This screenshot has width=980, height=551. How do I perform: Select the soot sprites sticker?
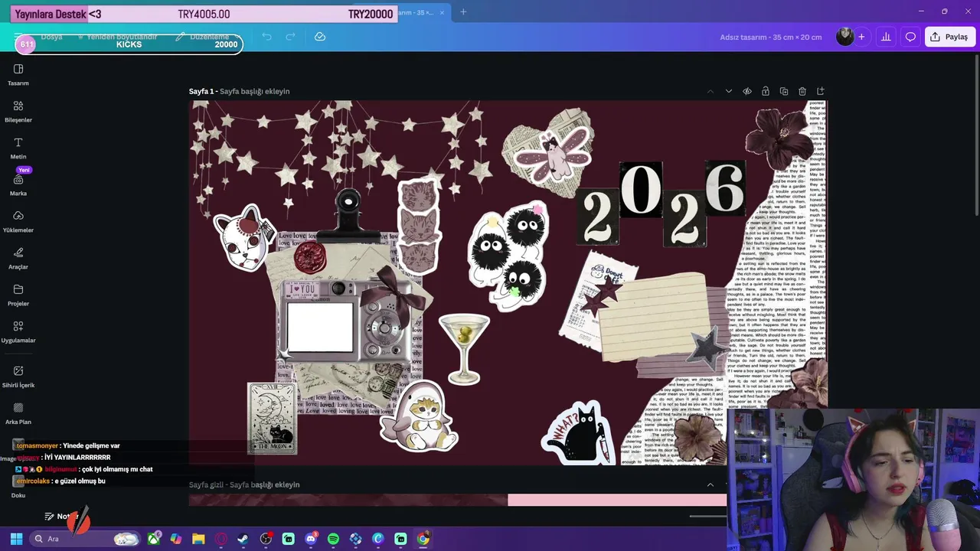click(508, 256)
